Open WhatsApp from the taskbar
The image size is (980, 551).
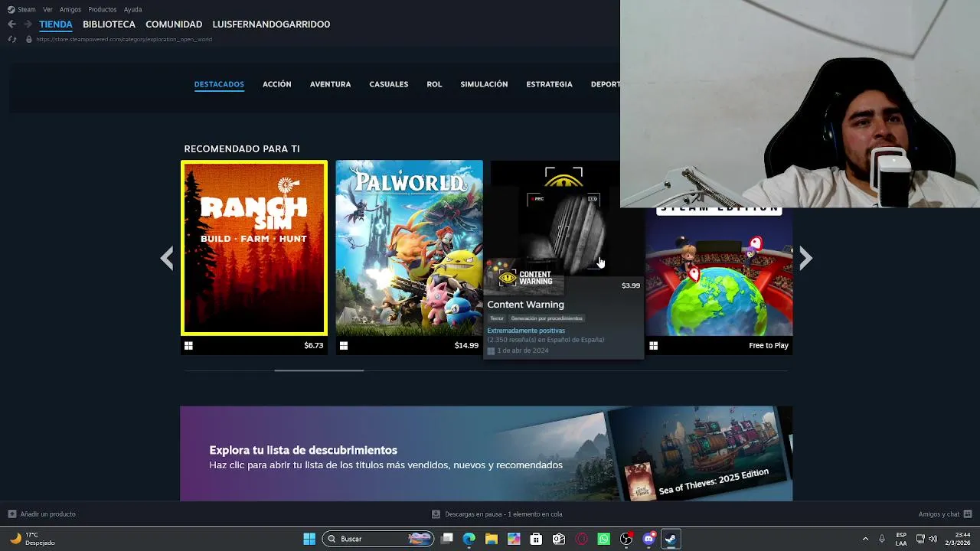[x=603, y=539]
